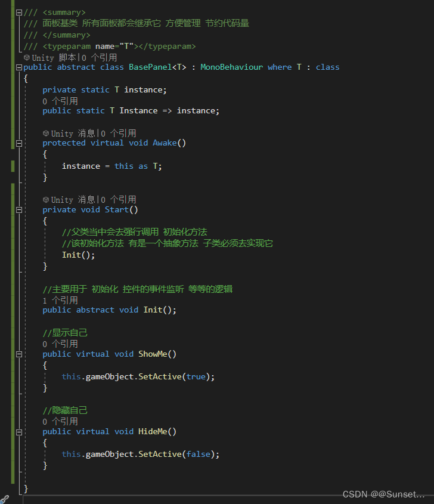Click the Unity script icon above BasePanel
The image size is (434, 504).
tap(27, 57)
